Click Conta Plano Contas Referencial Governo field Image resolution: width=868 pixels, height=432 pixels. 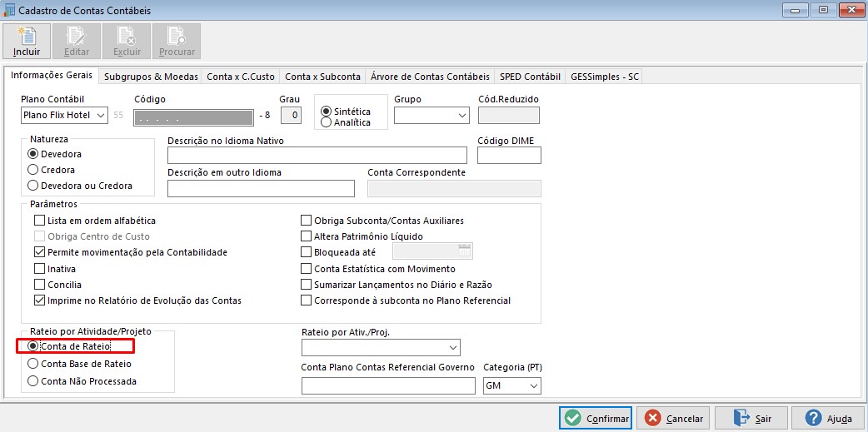pyautogui.click(x=389, y=385)
